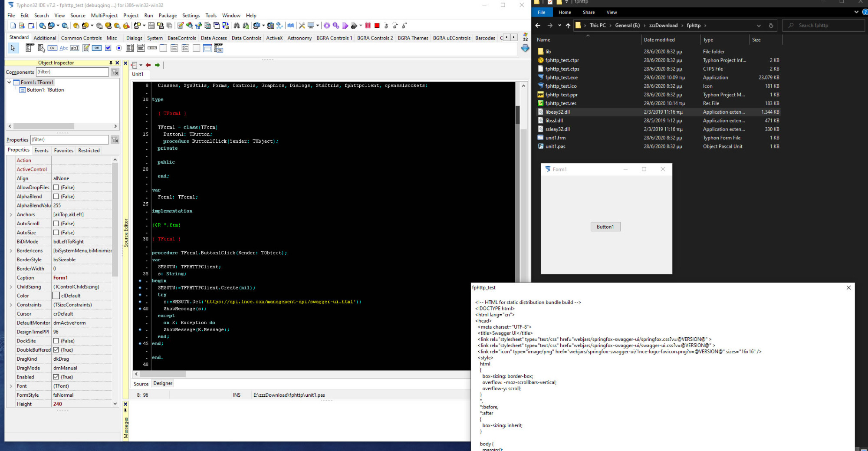Click the green forward arrow in Source Editor
Viewport: 868px width, 451px height.
[158, 65]
